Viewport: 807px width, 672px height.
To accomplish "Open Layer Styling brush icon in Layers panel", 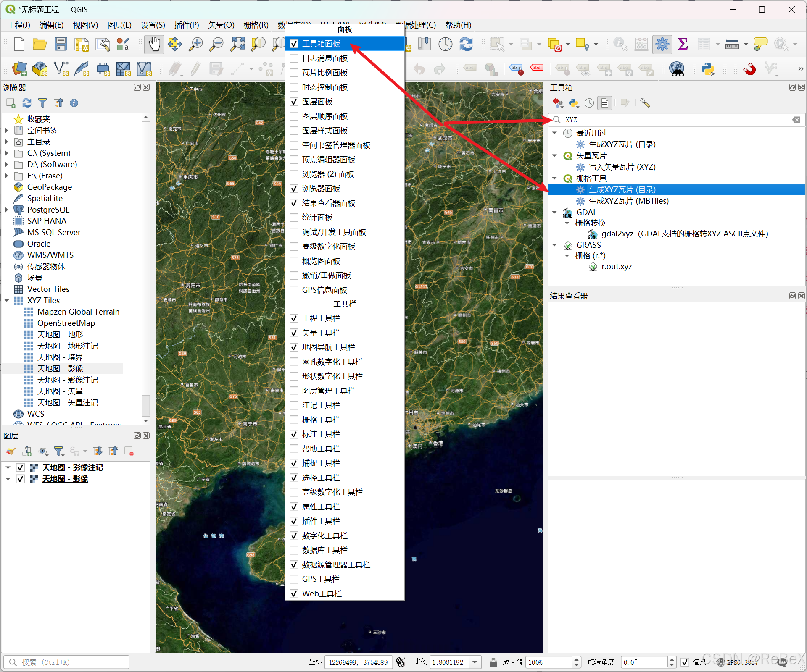I will 11,451.
